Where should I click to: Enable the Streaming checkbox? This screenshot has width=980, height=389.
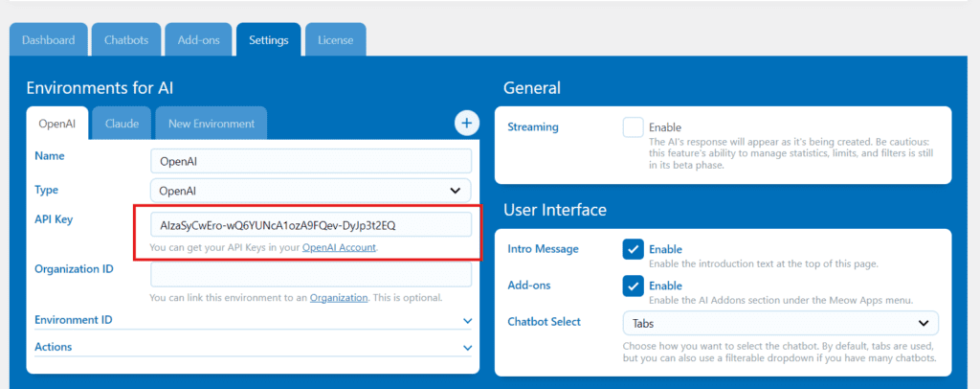[634, 127]
